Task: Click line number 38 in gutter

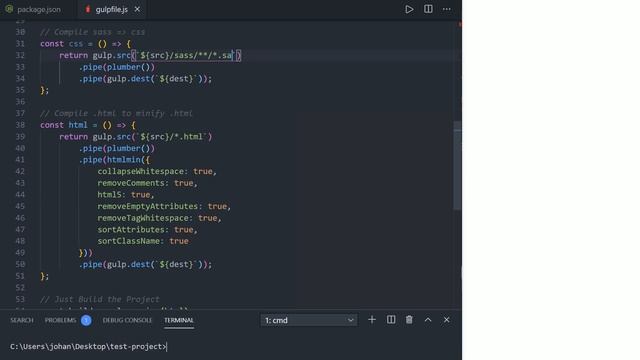Action: (x=20, y=125)
